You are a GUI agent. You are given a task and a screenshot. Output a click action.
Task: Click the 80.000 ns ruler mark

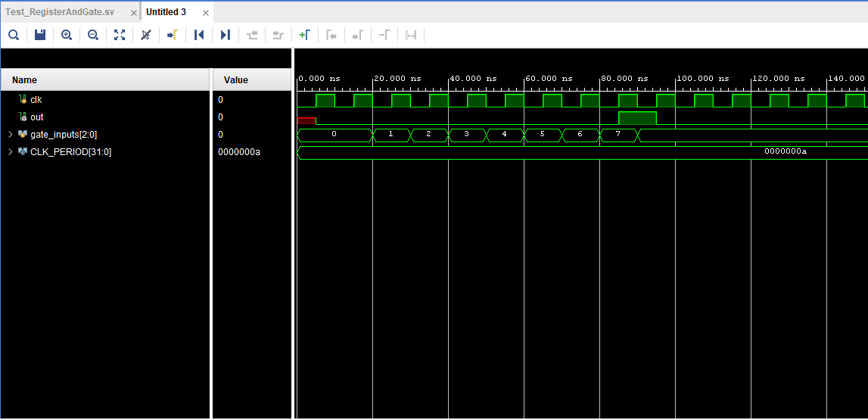tap(624, 79)
